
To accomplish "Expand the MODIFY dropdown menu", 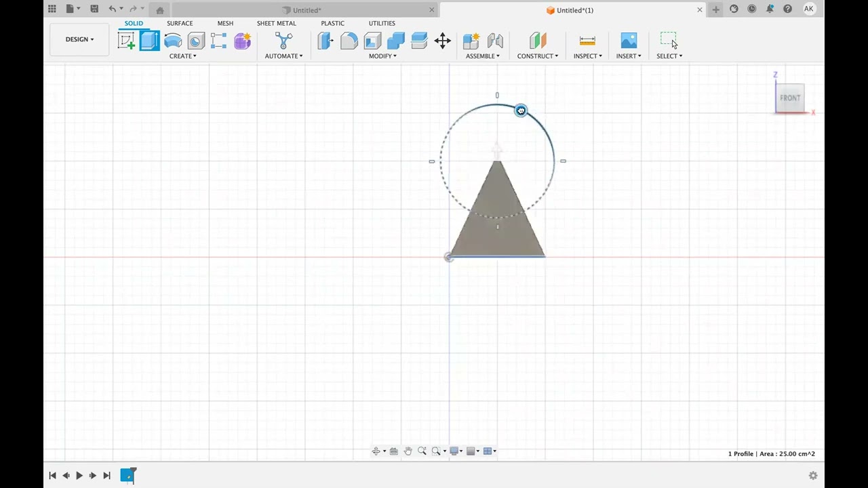I will tap(382, 56).
